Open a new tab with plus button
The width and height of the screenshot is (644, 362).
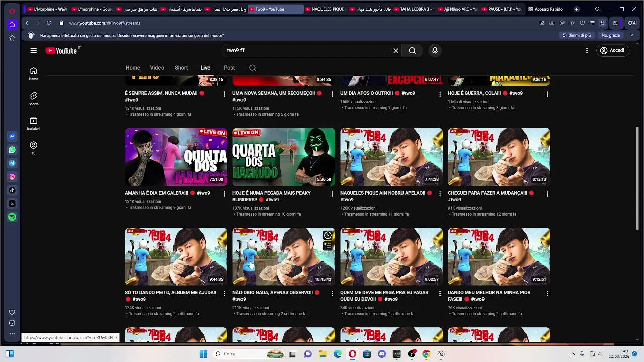[x=577, y=9]
